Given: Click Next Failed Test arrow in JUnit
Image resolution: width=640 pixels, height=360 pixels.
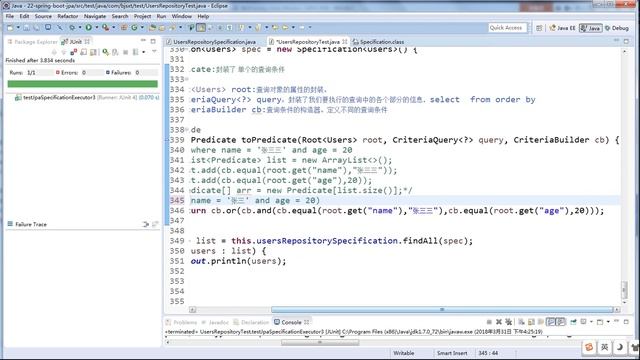Looking at the screenshot, I should pyautogui.click(x=54, y=52).
